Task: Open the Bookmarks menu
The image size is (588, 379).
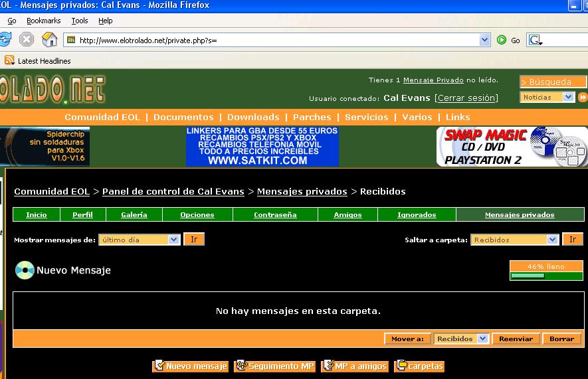Action: (x=43, y=21)
